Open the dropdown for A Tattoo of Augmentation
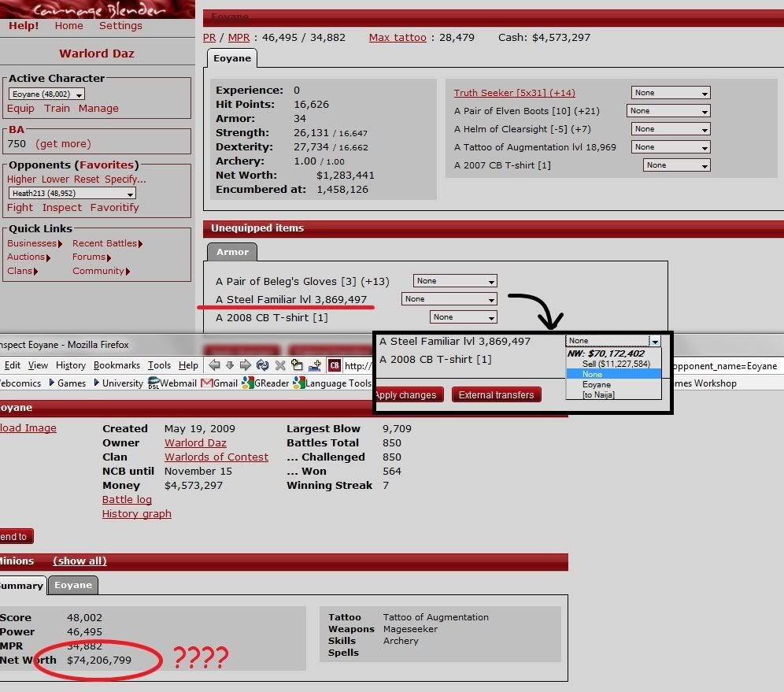Viewport: 784px width, 692px height. tap(671, 147)
